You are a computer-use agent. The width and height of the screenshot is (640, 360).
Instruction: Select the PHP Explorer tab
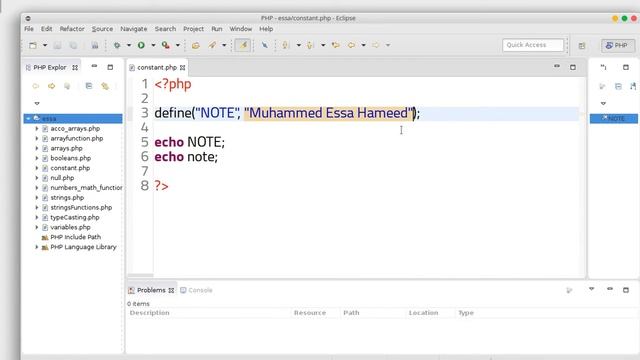(51, 67)
